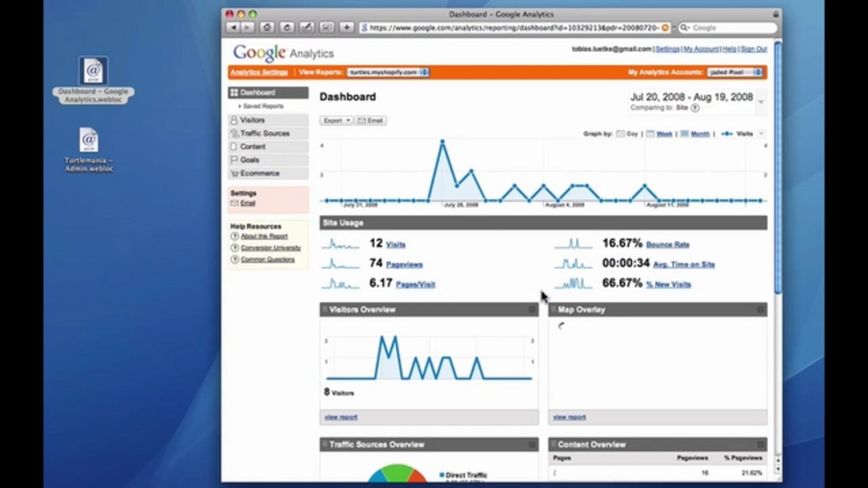
Task: Open the Dashboard section in the sidebar
Action: 268,93
